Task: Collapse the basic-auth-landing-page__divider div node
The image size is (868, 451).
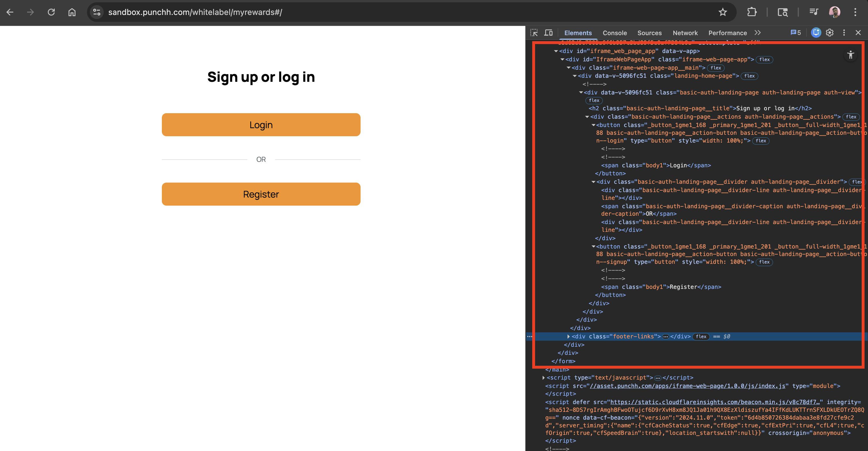Action: click(593, 182)
